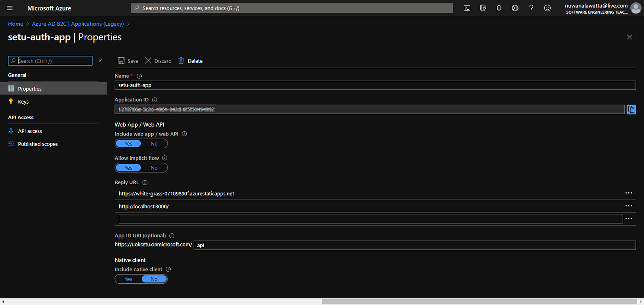Focus the global search resources bar
644x305 pixels.
292,8
